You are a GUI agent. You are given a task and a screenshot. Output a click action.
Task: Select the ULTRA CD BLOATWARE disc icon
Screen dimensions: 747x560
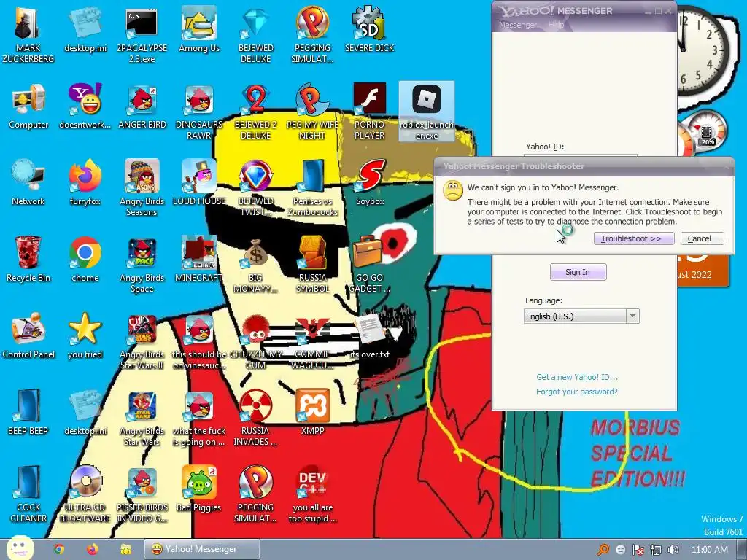coord(85,494)
